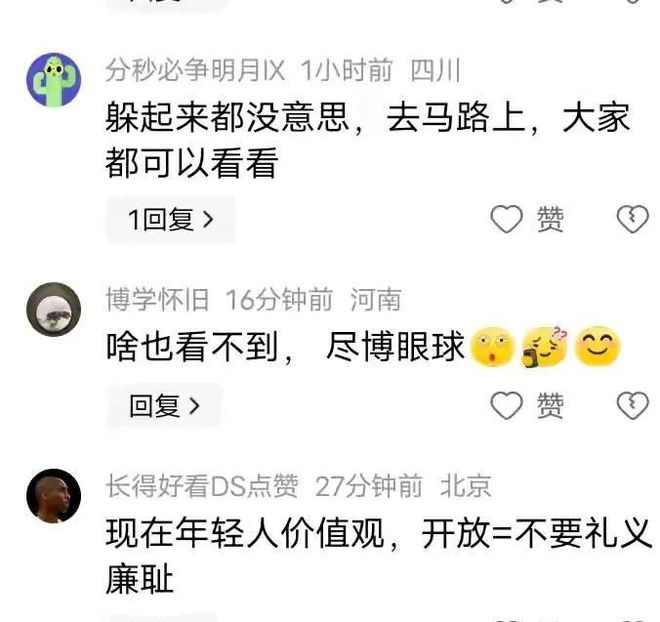Expand the 1回复 replies thread
The image size is (660, 622).
[x=170, y=219]
